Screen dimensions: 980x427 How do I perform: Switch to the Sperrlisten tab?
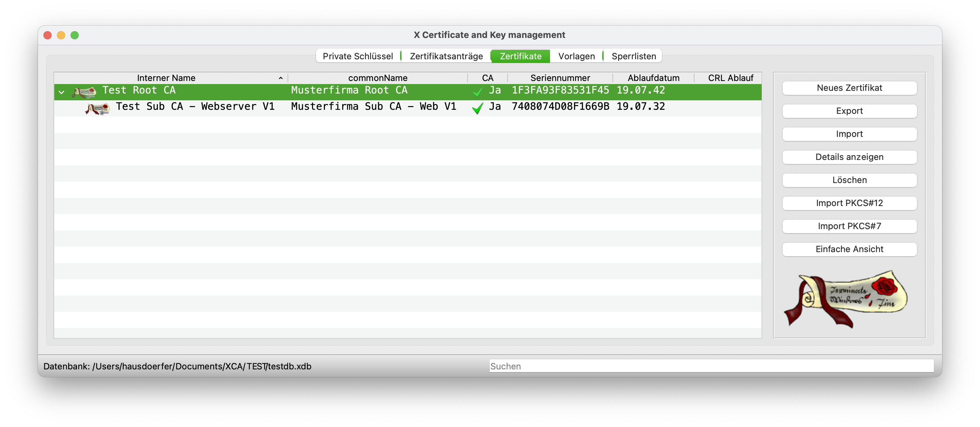point(633,56)
